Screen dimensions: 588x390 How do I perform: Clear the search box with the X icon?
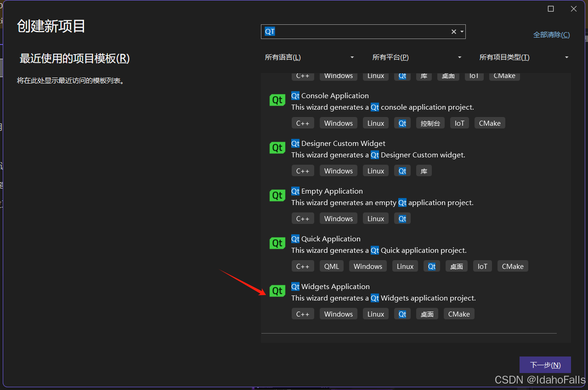454,32
